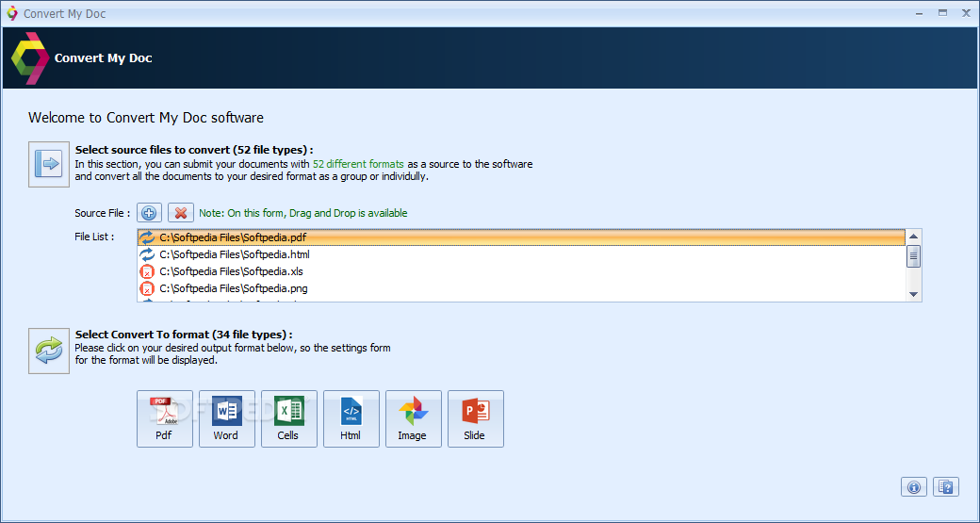Select Softpedia.png in the file list
The image size is (980, 523).
point(520,288)
